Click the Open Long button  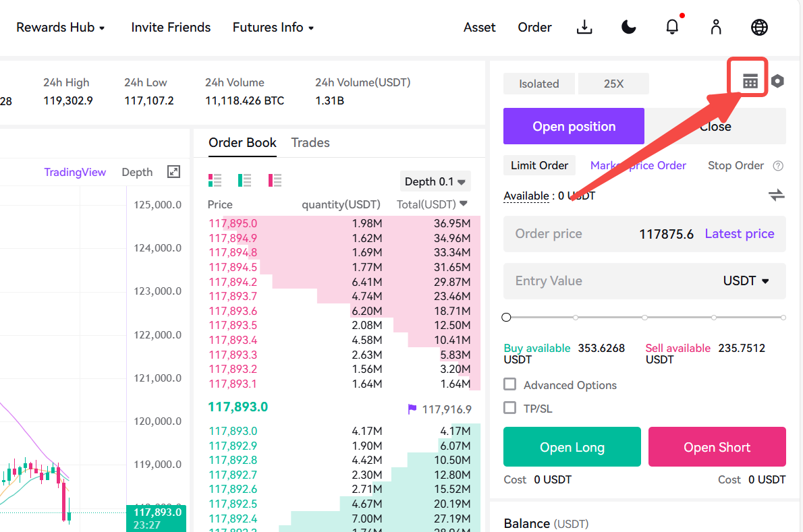coord(572,446)
